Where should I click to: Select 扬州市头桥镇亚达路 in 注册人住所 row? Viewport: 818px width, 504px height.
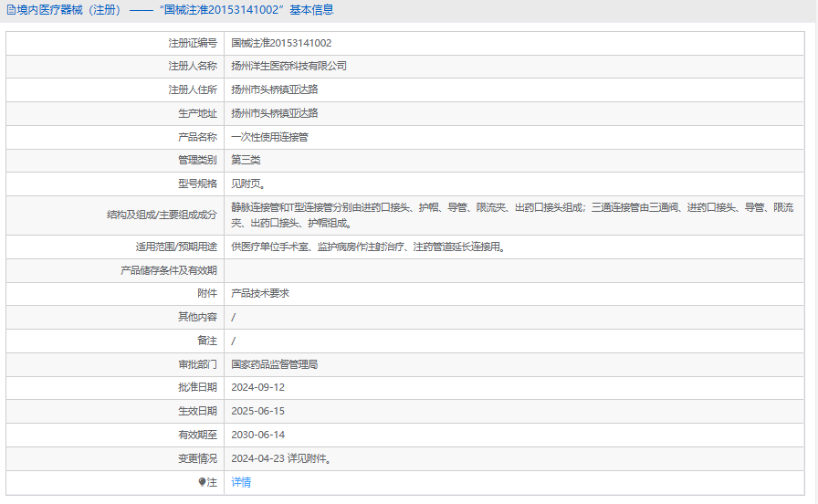point(275,89)
